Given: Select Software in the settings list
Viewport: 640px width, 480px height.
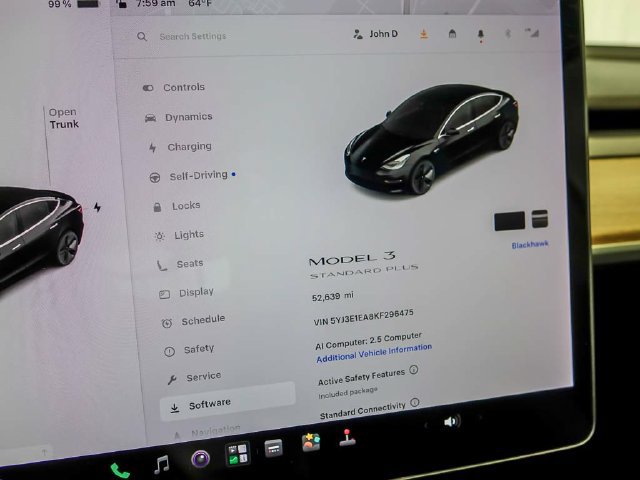Looking at the screenshot, I should tap(227, 401).
